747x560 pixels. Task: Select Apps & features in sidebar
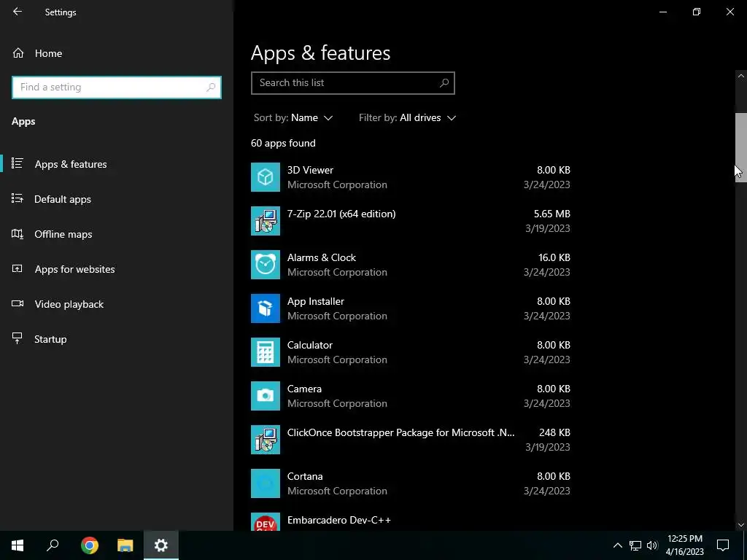pyautogui.click(x=71, y=164)
